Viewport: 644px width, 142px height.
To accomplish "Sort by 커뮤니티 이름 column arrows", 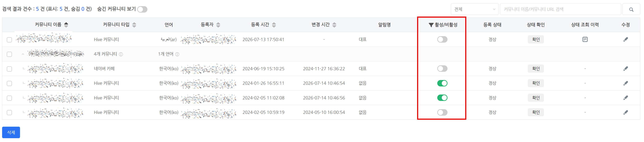I will click(66, 25).
